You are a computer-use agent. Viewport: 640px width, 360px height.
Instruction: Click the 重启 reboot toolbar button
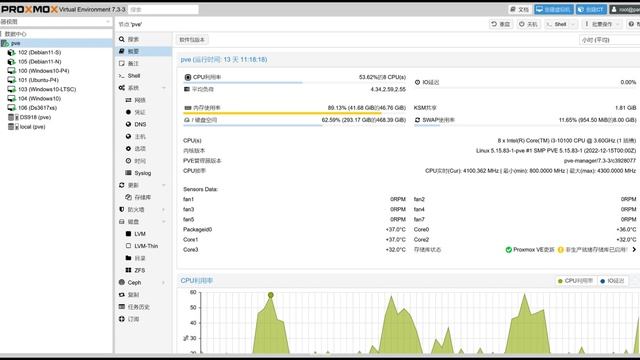point(501,24)
